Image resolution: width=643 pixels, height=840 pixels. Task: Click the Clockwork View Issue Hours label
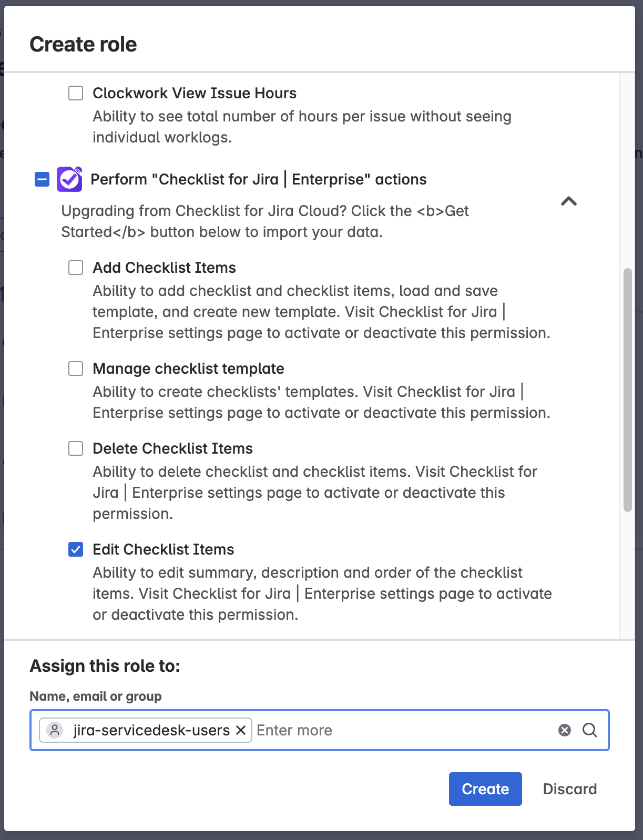[x=195, y=93]
